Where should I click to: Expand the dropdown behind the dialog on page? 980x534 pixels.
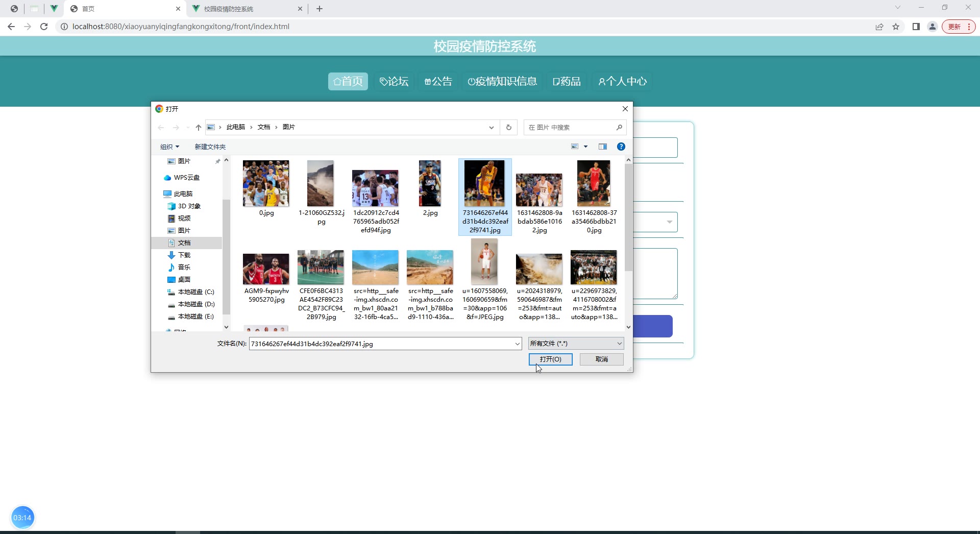pos(669,222)
